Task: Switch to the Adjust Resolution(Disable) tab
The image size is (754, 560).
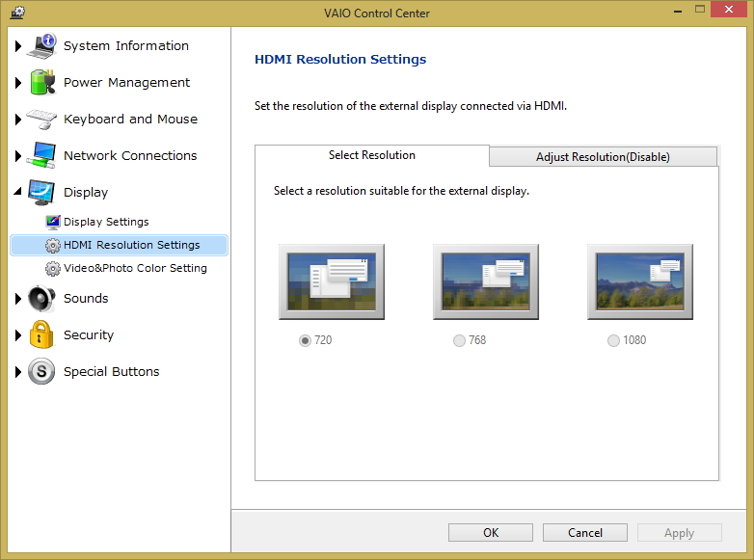Action: [x=603, y=157]
